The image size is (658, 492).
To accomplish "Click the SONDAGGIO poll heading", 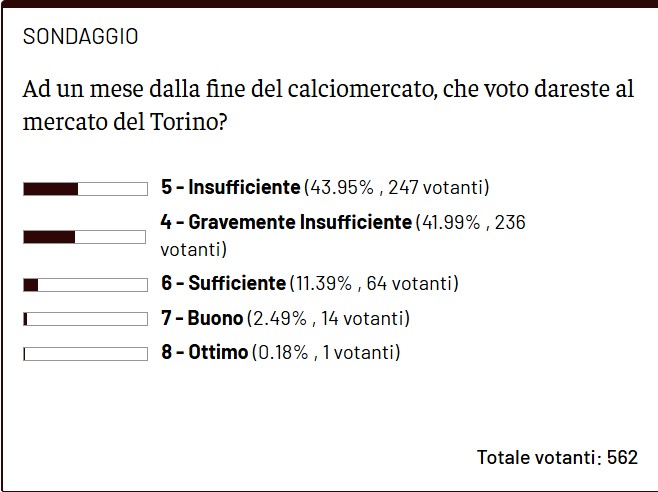I will (x=80, y=37).
